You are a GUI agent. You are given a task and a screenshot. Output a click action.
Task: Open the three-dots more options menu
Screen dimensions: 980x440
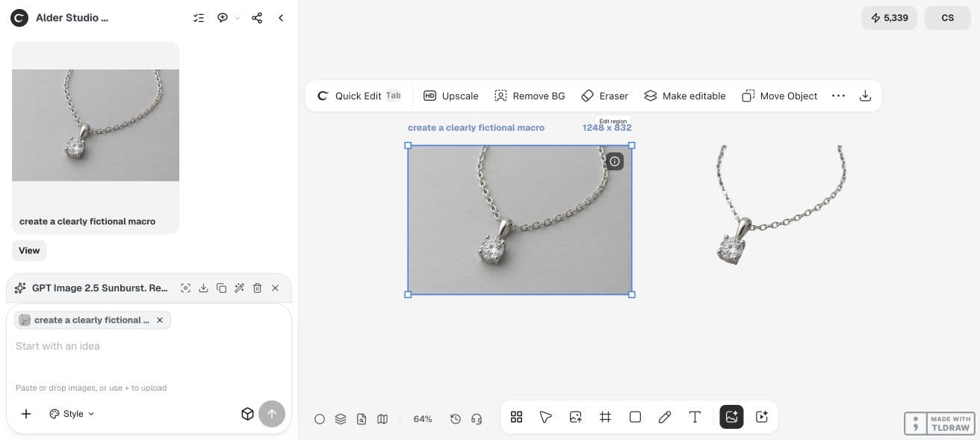[x=838, y=96]
